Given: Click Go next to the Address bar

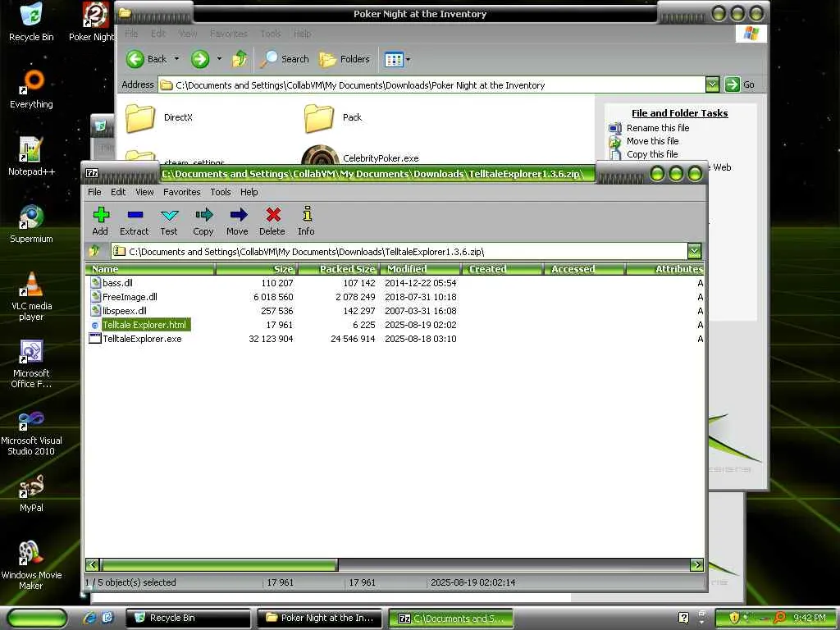Looking at the screenshot, I should coord(740,84).
